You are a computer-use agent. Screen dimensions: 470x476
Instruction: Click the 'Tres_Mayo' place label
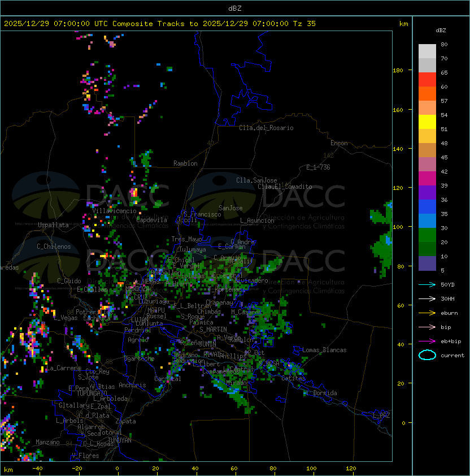click(x=186, y=239)
